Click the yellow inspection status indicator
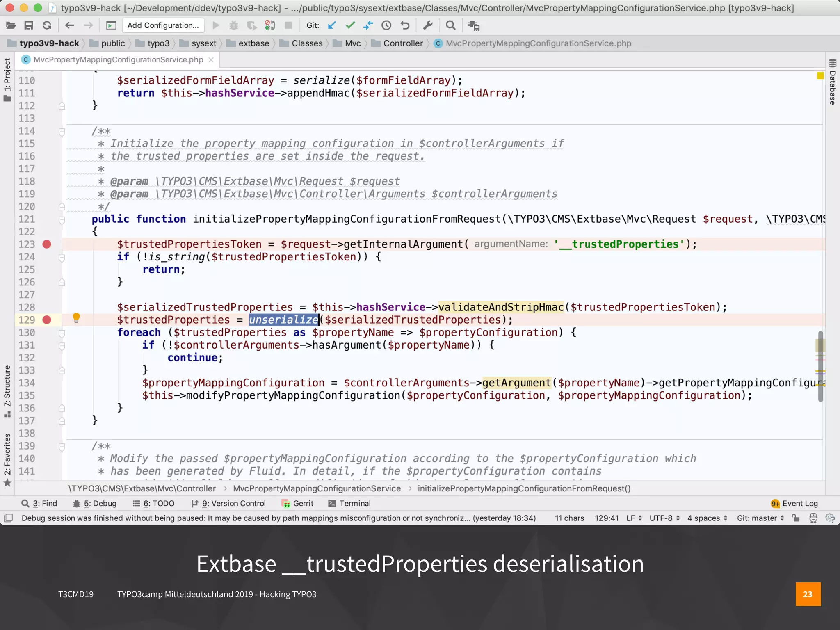The width and height of the screenshot is (840, 630). coord(820,75)
